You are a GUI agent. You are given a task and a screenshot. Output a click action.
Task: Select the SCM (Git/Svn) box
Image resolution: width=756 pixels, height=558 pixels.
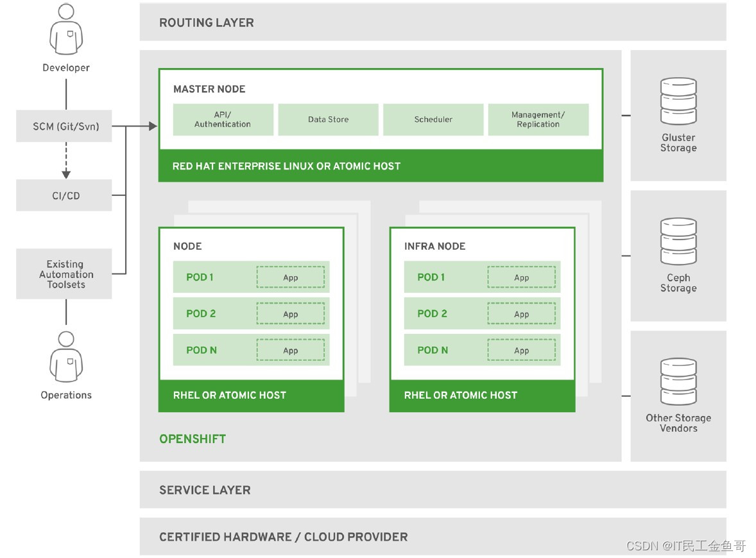click(64, 126)
